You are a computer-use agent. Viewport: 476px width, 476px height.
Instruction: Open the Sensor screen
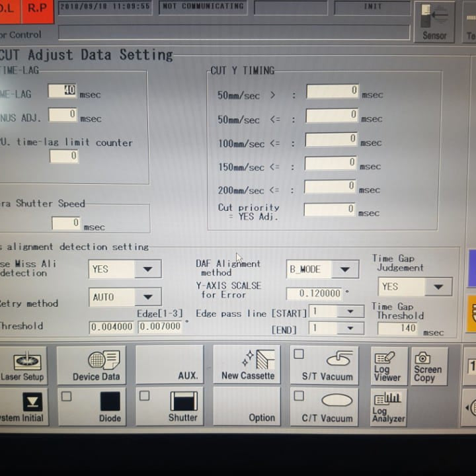pos(434,22)
